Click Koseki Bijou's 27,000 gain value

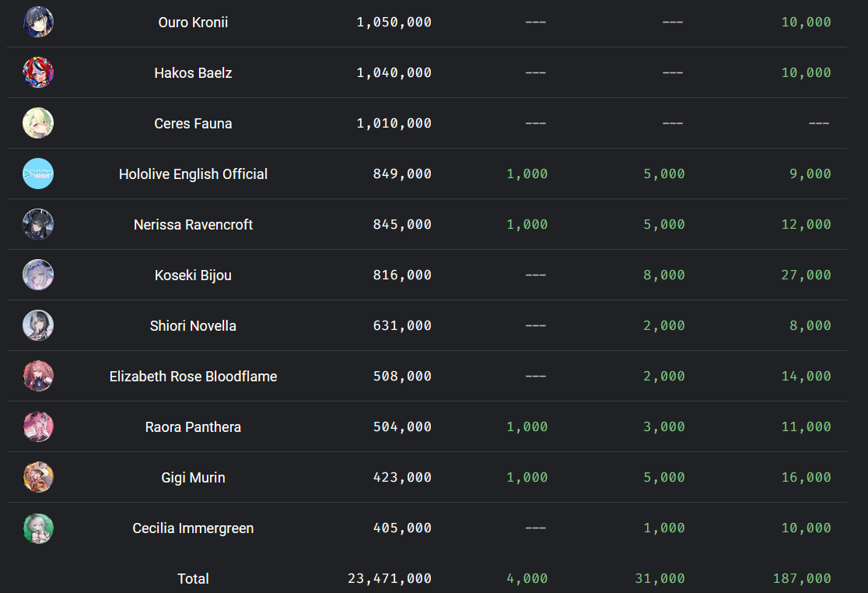806,275
